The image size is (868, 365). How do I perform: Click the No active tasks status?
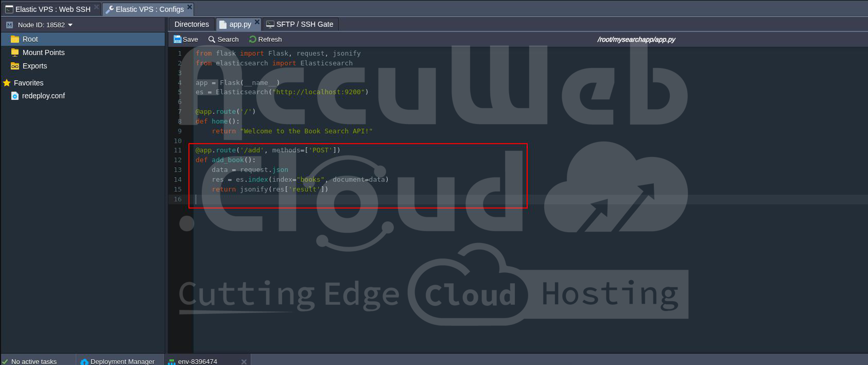coord(34,361)
